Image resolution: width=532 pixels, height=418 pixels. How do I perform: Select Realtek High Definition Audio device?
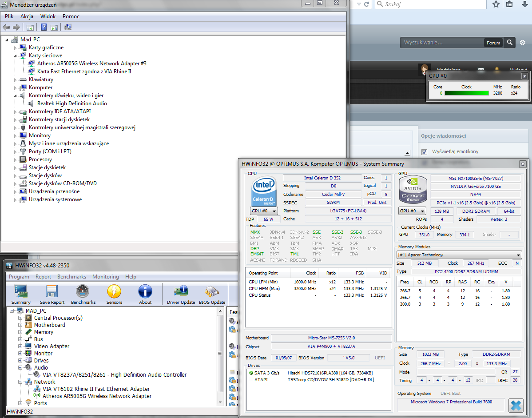tap(72, 104)
